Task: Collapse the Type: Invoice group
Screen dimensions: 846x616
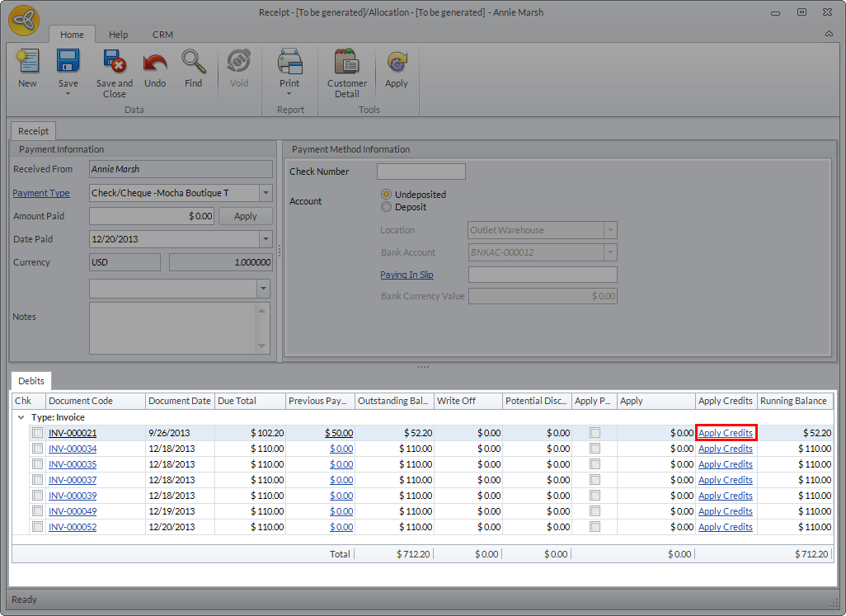Action: 21,417
